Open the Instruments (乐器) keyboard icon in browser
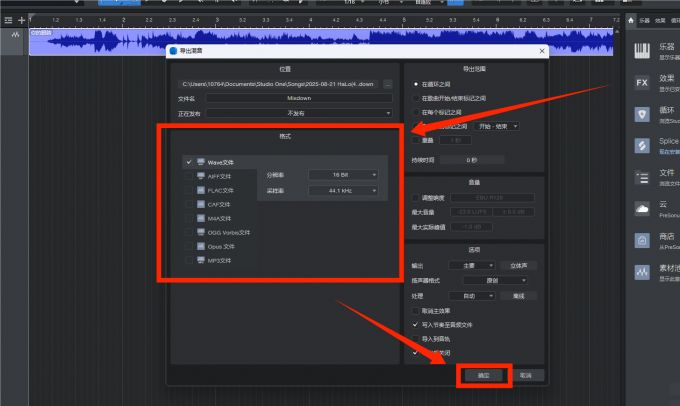 [642, 51]
